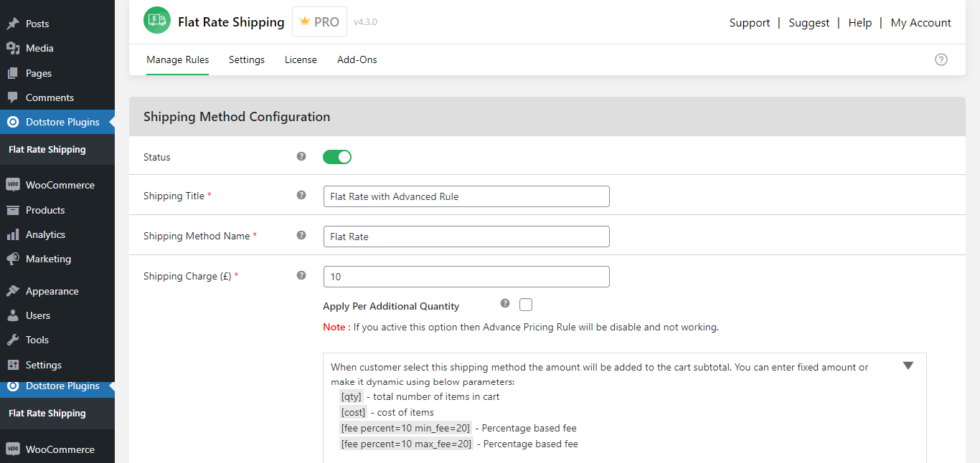This screenshot has height=463, width=980.
Task: Check the Apply Per Additional Quantity checkbox
Action: 526,305
